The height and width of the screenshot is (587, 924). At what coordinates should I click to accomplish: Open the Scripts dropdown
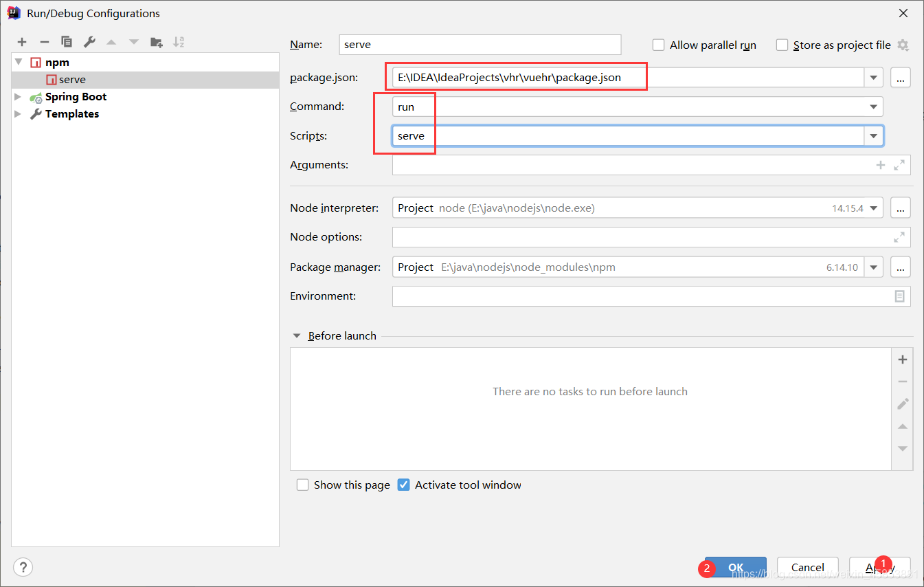click(x=874, y=136)
